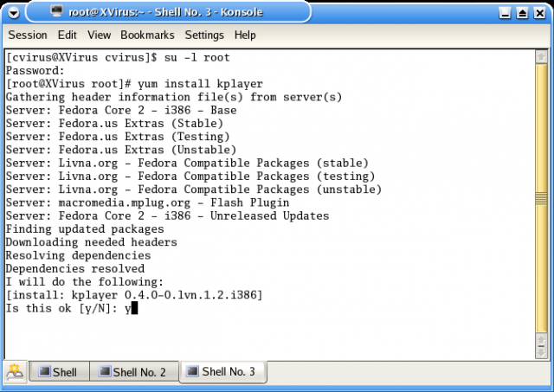554x392 pixels.
Task: Switch to the Shell tab
Action: coord(57,372)
